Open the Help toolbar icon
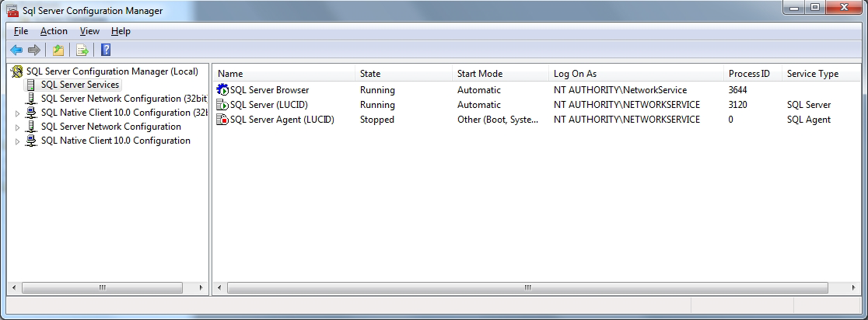This screenshot has width=868, height=320. 106,50
